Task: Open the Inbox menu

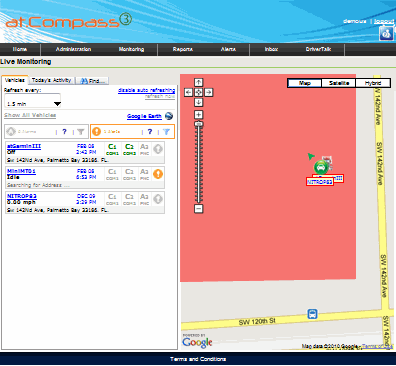Action: pyautogui.click(x=271, y=49)
